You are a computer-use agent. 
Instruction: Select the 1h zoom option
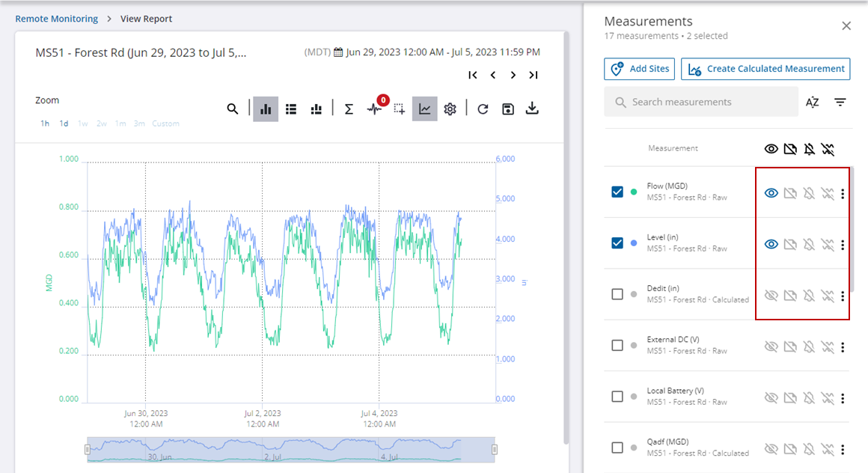point(45,123)
